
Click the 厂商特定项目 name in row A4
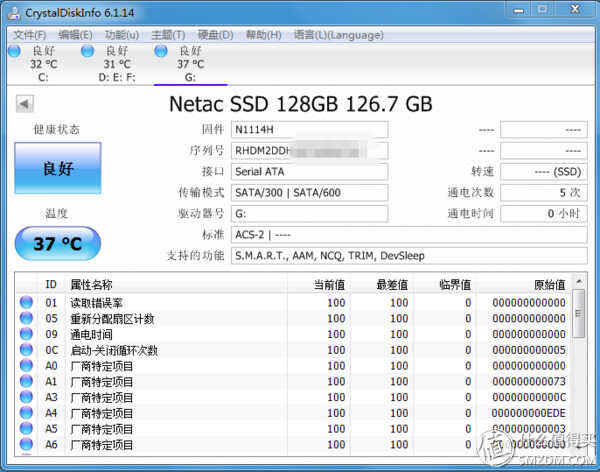click(102, 413)
